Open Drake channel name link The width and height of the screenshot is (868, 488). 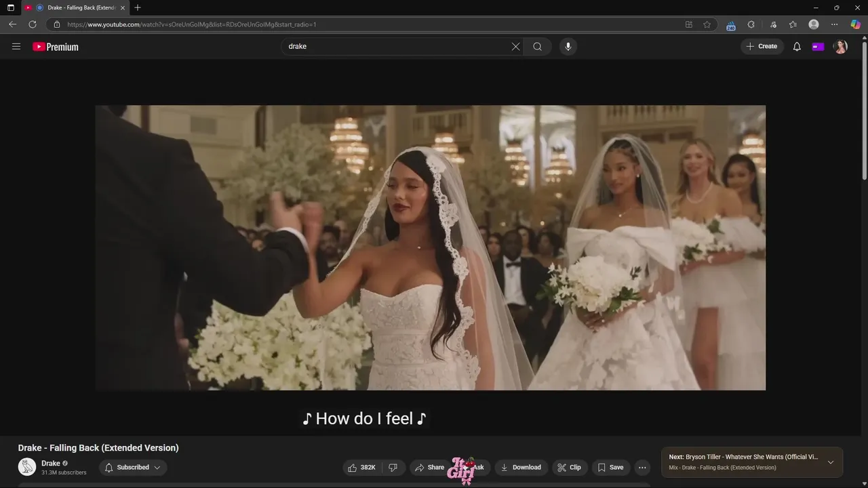51,464
